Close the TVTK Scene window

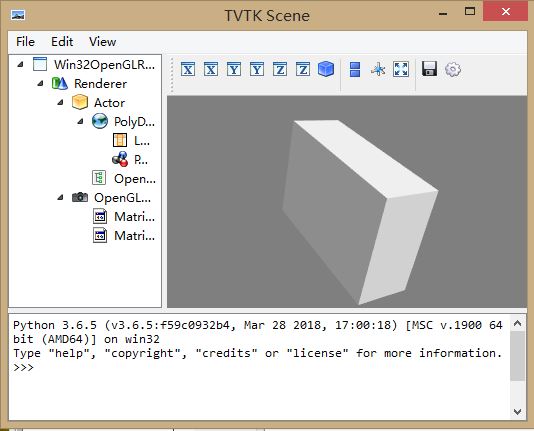(x=506, y=12)
